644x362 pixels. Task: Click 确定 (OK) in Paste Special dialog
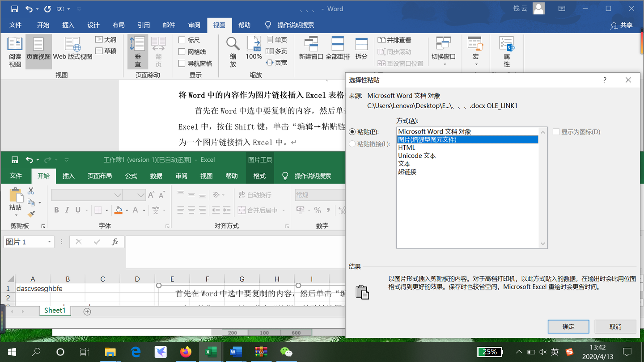[x=568, y=327]
